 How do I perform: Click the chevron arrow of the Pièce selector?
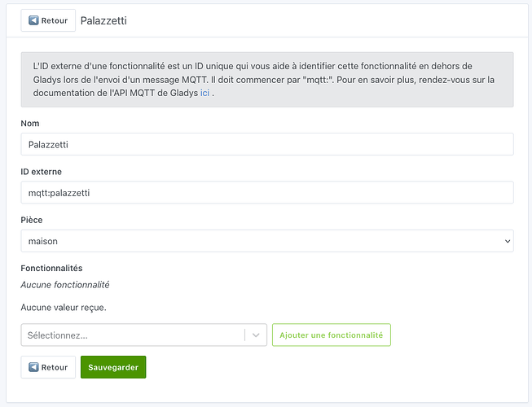pyautogui.click(x=508, y=241)
